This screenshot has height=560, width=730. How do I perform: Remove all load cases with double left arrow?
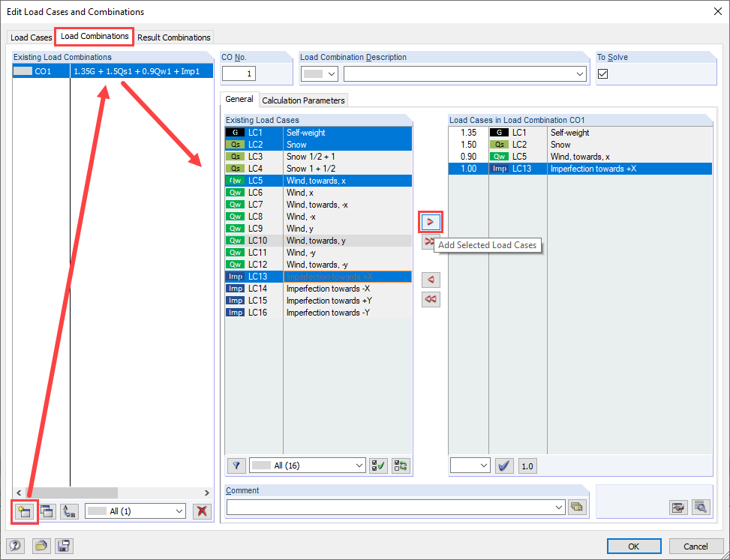pyautogui.click(x=431, y=299)
